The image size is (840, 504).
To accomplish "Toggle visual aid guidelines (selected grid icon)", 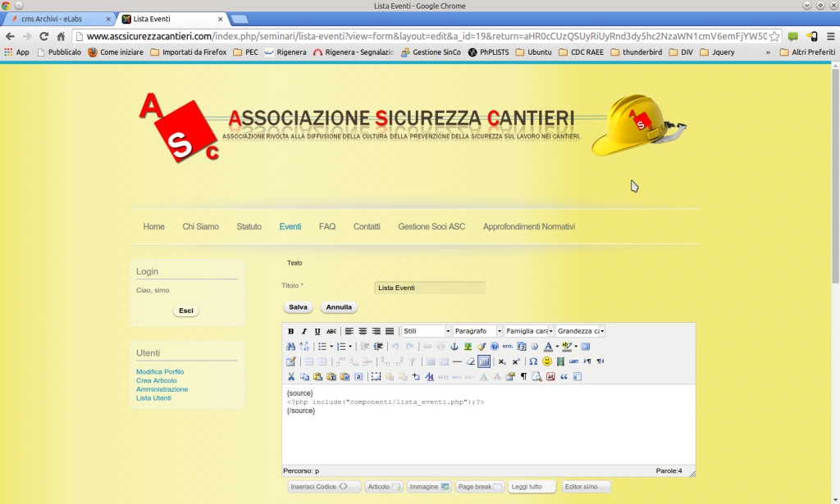I will coord(484,361).
